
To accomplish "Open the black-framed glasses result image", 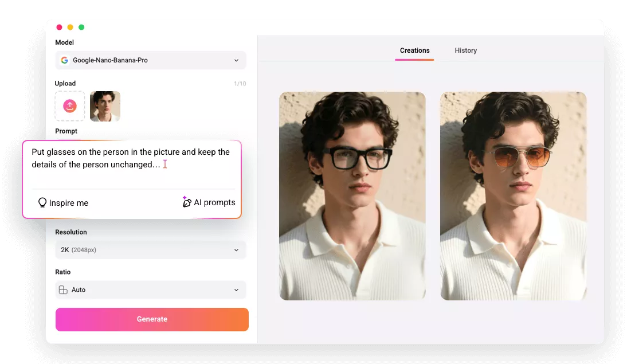I will click(352, 195).
